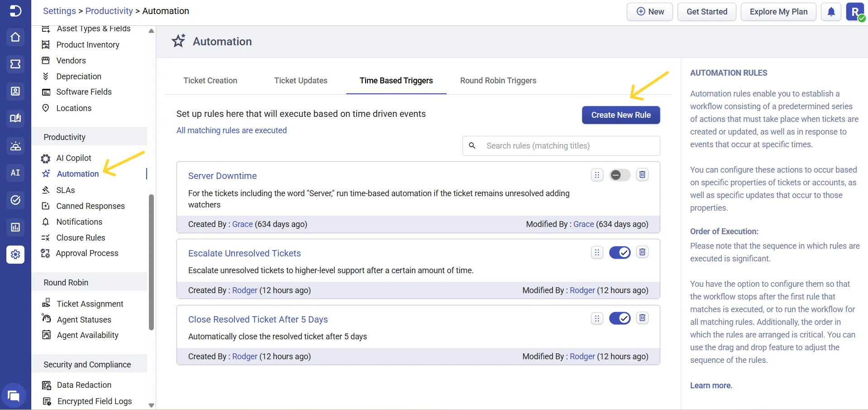868x410 pixels.
Task: Switch to the Round Robin Triggers tab
Action: coord(498,81)
